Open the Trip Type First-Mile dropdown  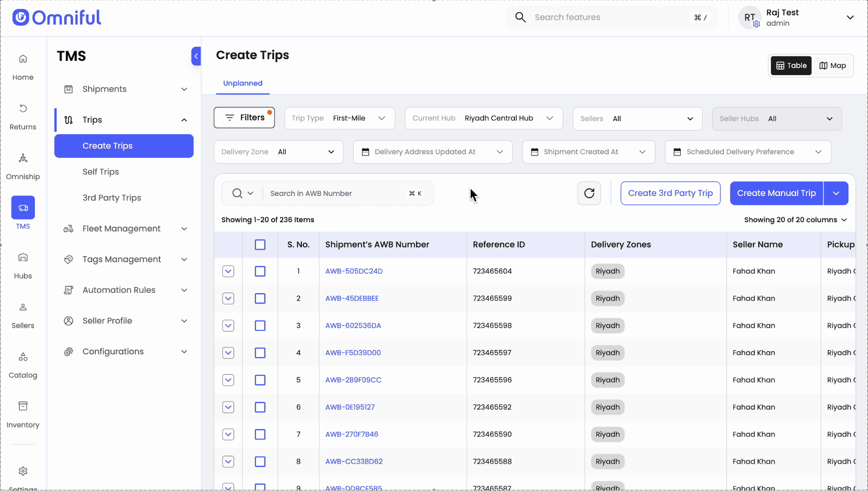point(339,118)
